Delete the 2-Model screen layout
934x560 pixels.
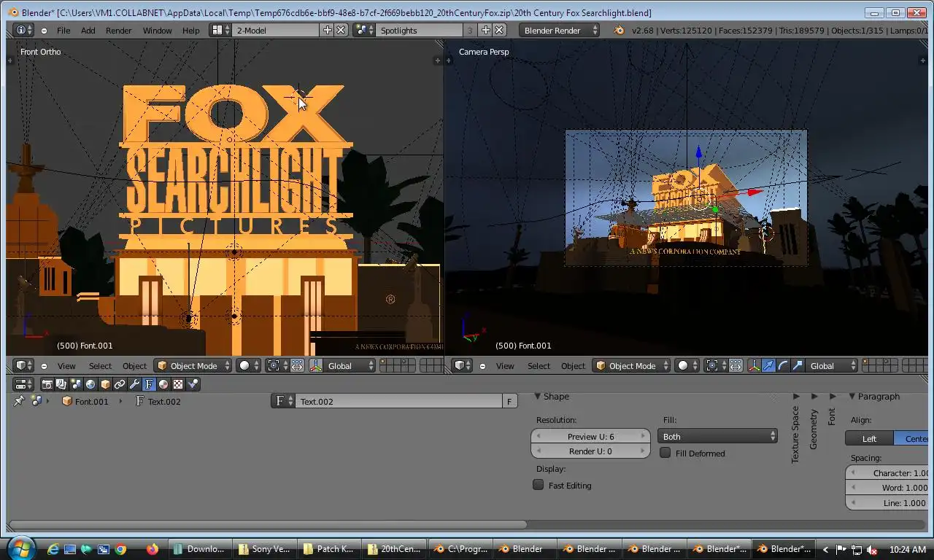pos(341,30)
